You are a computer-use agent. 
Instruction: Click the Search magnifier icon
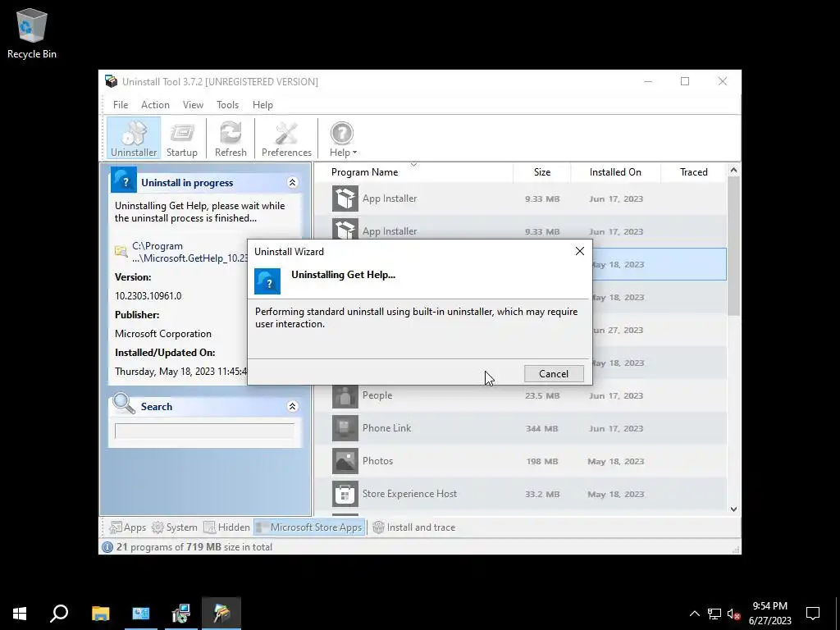124,404
